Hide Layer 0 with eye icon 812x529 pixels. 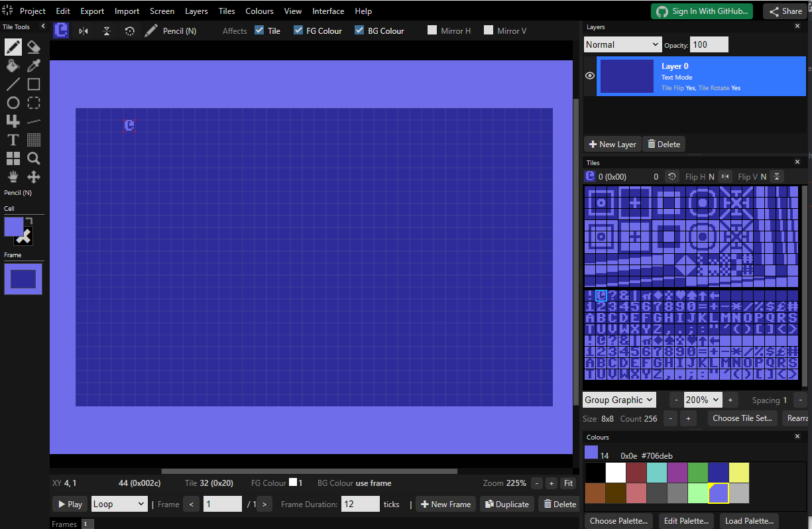pyautogui.click(x=590, y=76)
